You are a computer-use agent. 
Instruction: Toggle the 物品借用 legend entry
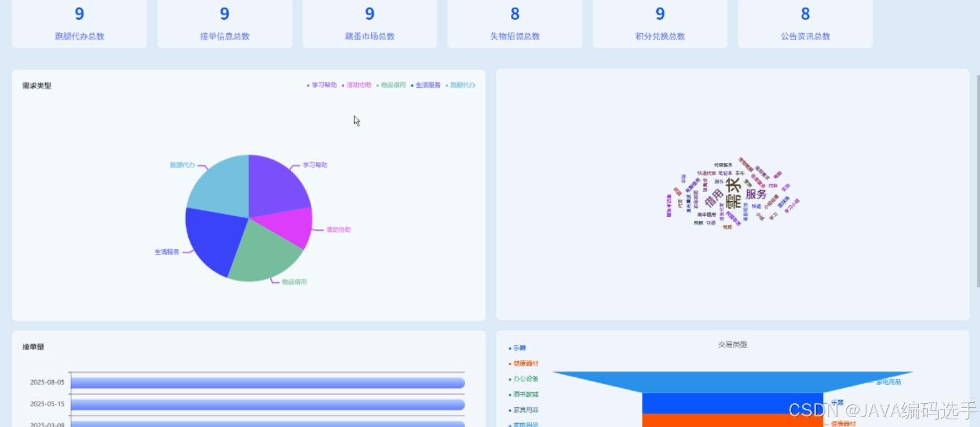[391, 85]
